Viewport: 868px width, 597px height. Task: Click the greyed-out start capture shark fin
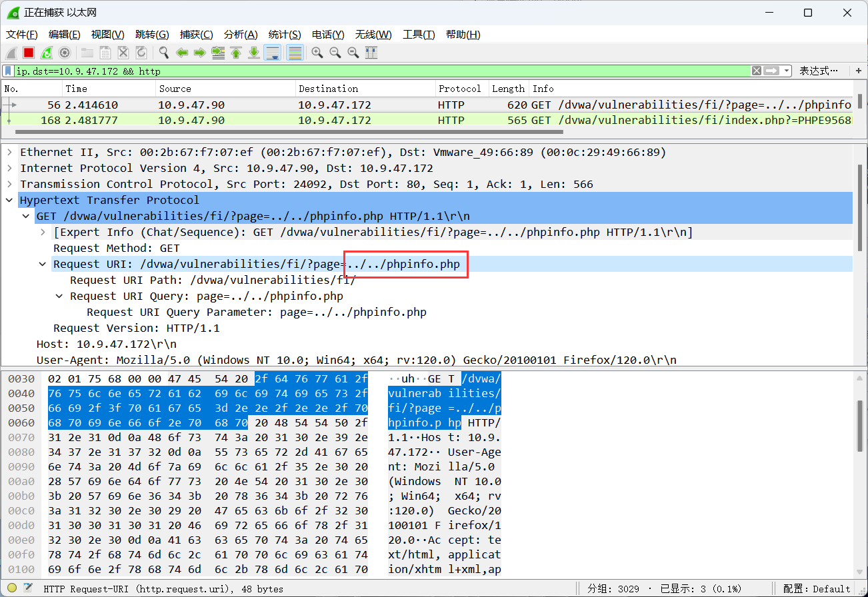(11, 53)
